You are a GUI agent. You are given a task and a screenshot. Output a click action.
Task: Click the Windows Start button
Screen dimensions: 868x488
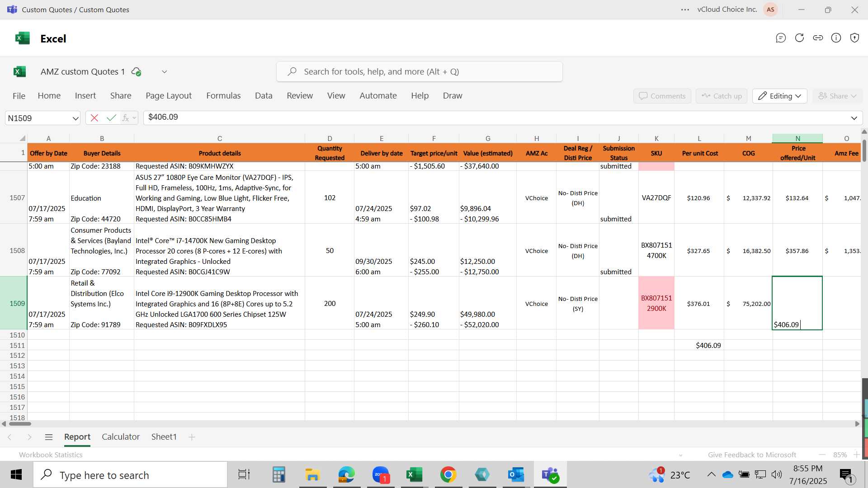tap(16, 475)
